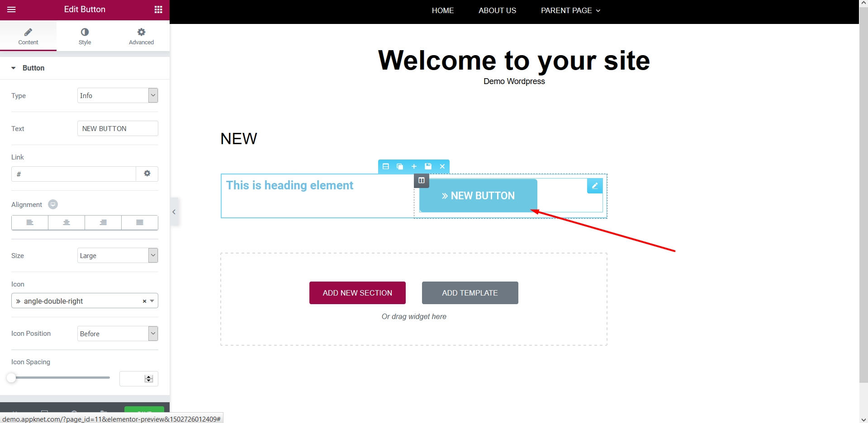Viewport: 868px width, 423px height.
Task: Open Link options with the gear icon
Action: pyautogui.click(x=147, y=174)
